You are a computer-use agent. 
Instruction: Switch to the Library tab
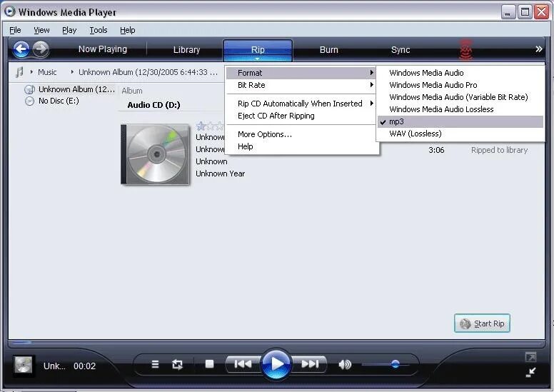186,49
